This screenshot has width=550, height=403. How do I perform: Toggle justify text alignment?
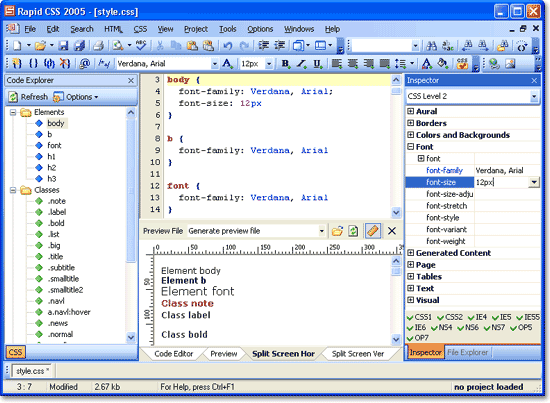click(x=384, y=63)
